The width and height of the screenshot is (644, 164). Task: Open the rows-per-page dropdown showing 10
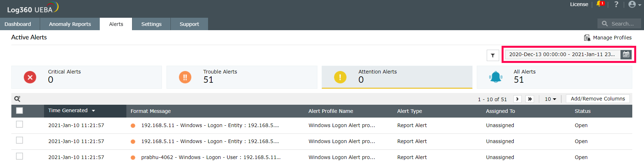(x=550, y=99)
